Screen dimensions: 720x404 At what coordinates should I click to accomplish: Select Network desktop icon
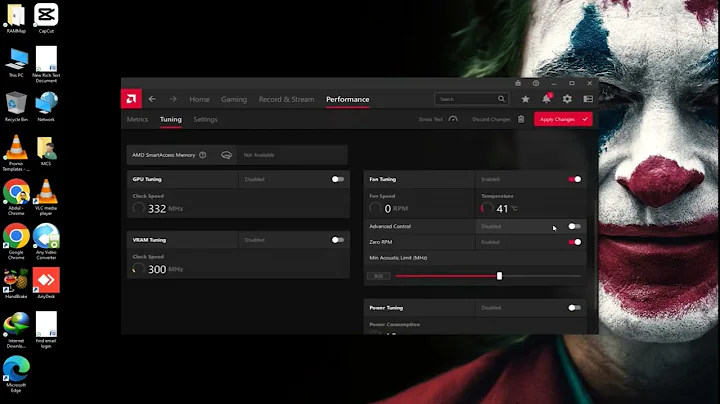pos(46,107)
